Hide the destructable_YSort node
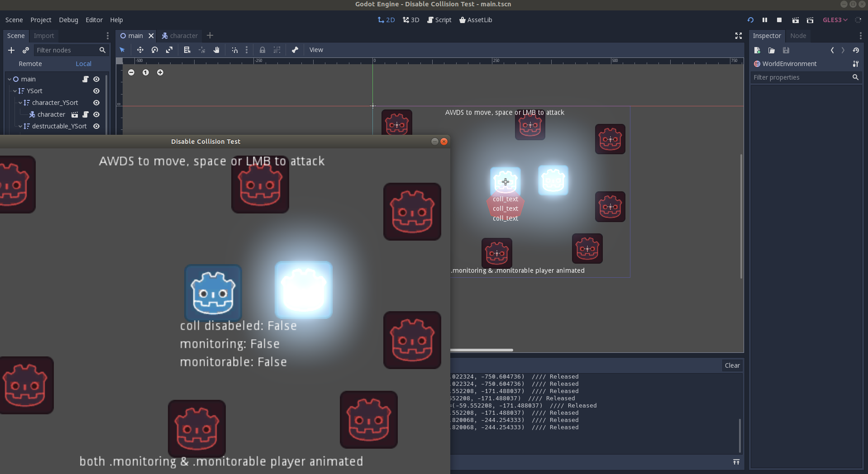 (x=96, y=126)
